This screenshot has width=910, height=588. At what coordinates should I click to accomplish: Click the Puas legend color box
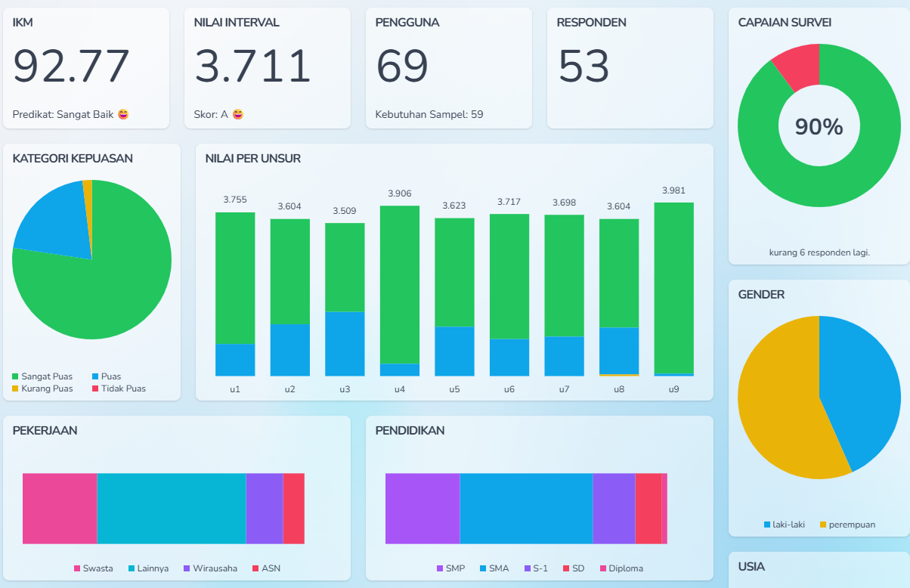[95, 376]
